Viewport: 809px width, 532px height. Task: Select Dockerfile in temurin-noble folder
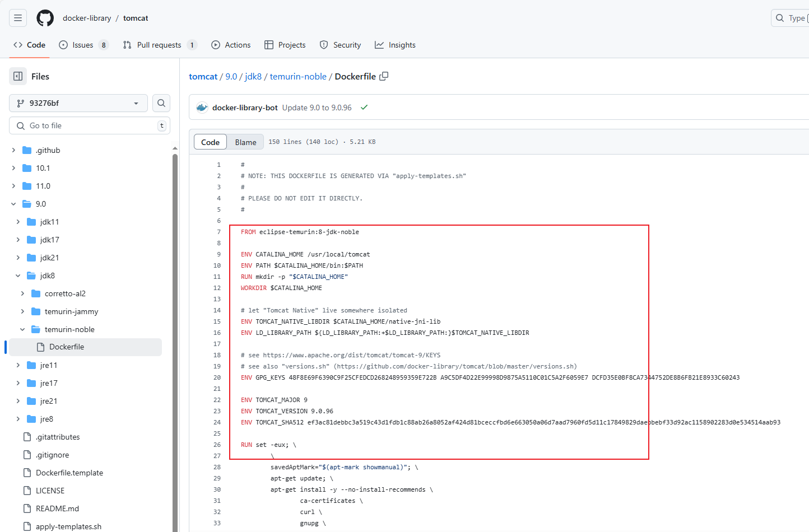[x=85, y=347]
